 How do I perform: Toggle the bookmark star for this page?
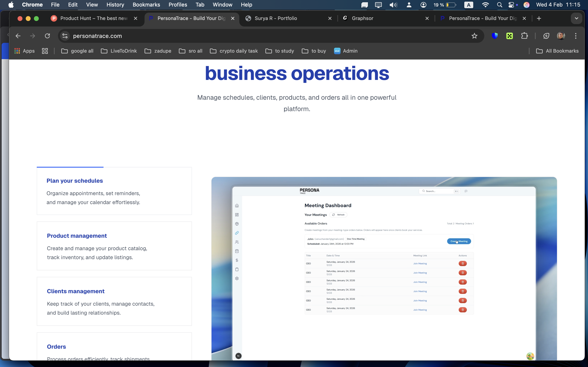[474, 36]
